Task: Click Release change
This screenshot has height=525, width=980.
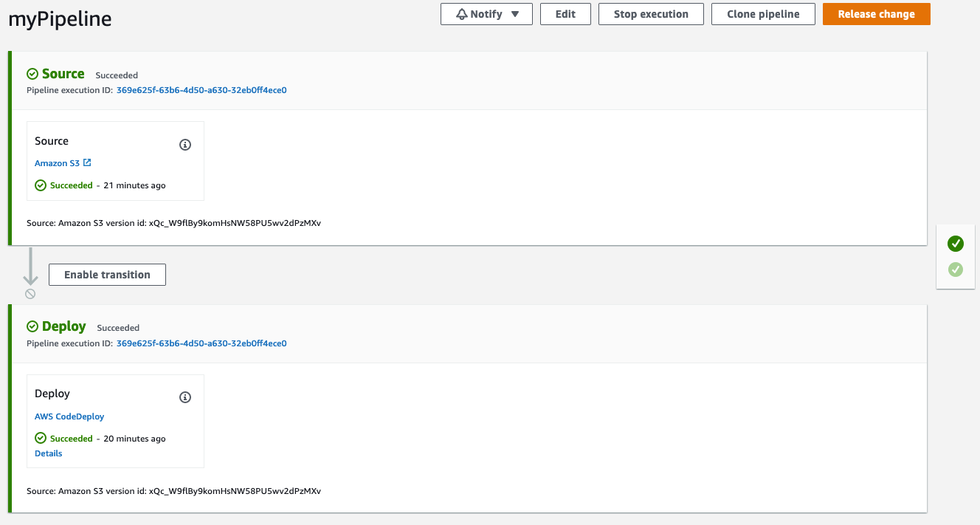Action: [876, 13]
